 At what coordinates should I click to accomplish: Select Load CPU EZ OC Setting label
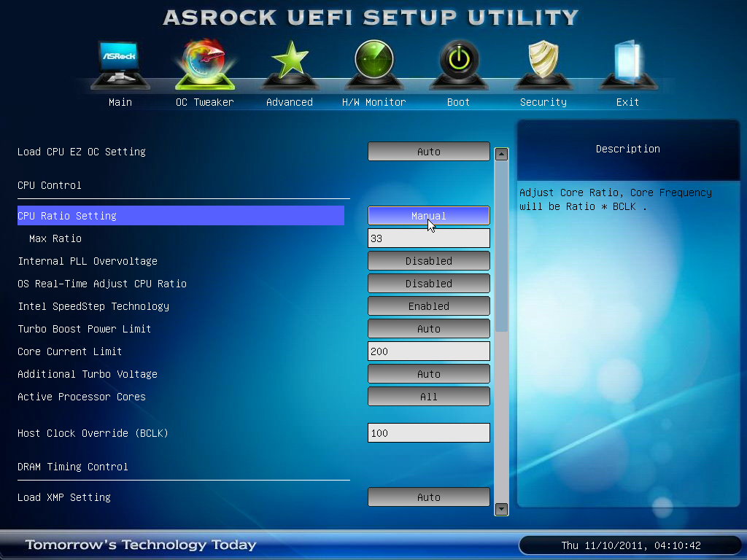coord(82,152)
